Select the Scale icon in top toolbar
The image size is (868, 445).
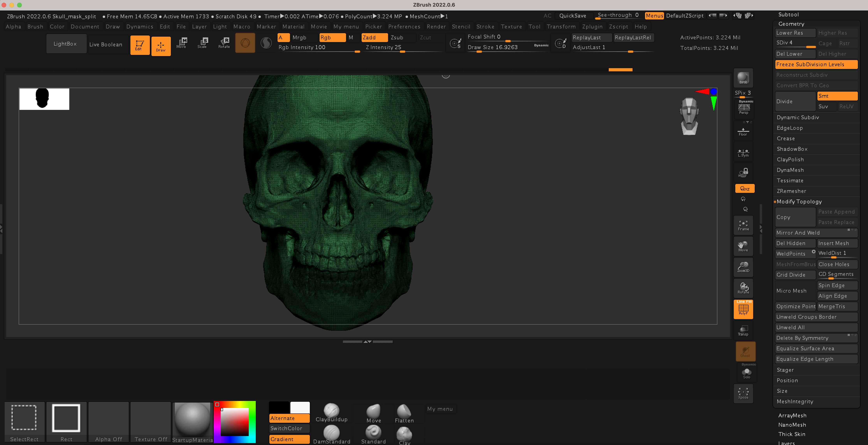(202, 43)
